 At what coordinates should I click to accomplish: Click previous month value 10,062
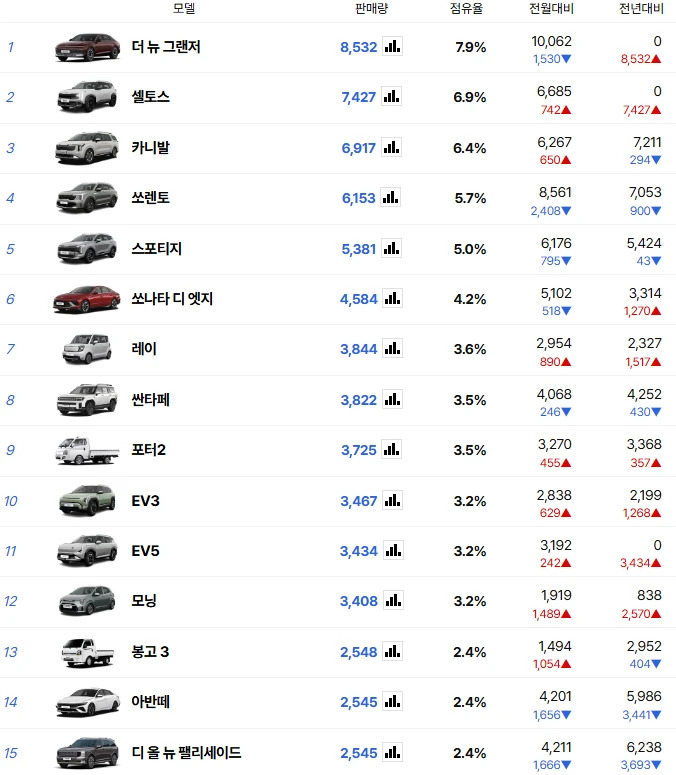551,41
